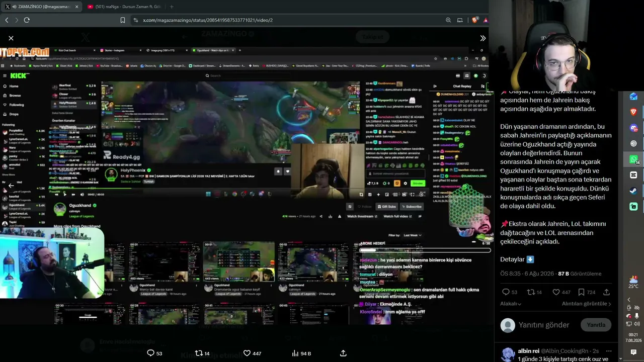Click albin rei's avatar thumbnail

coord(508,354)
